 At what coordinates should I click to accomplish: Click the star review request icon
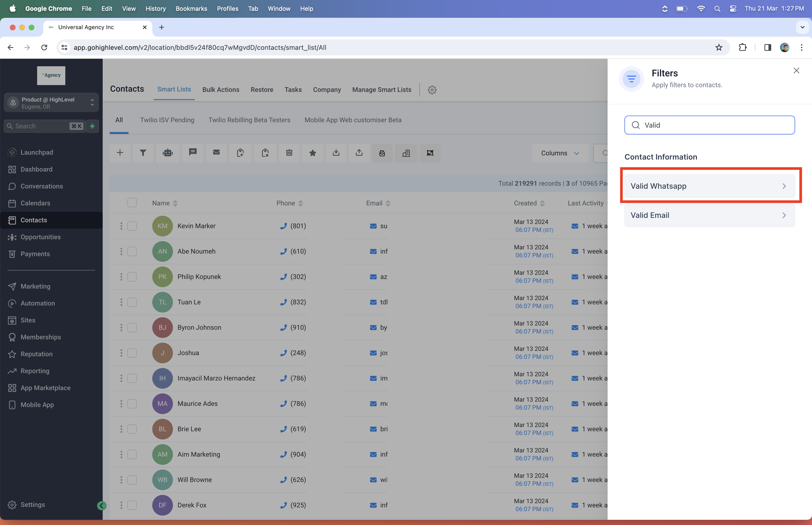pyautogui.click(x=312, y=153)
